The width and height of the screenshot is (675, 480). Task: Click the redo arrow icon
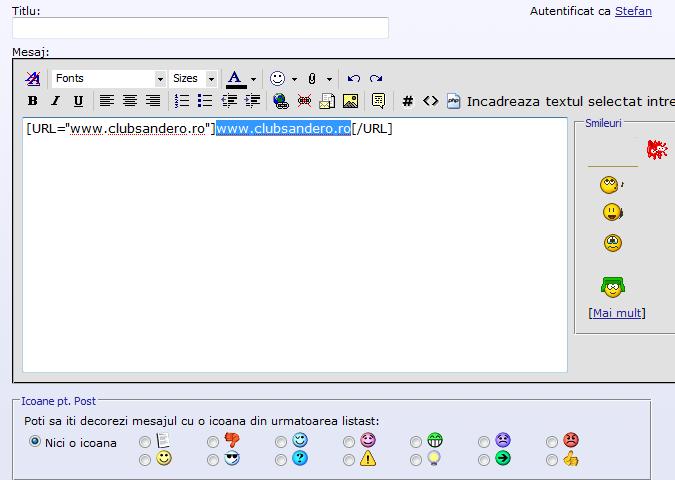(376, 79)
